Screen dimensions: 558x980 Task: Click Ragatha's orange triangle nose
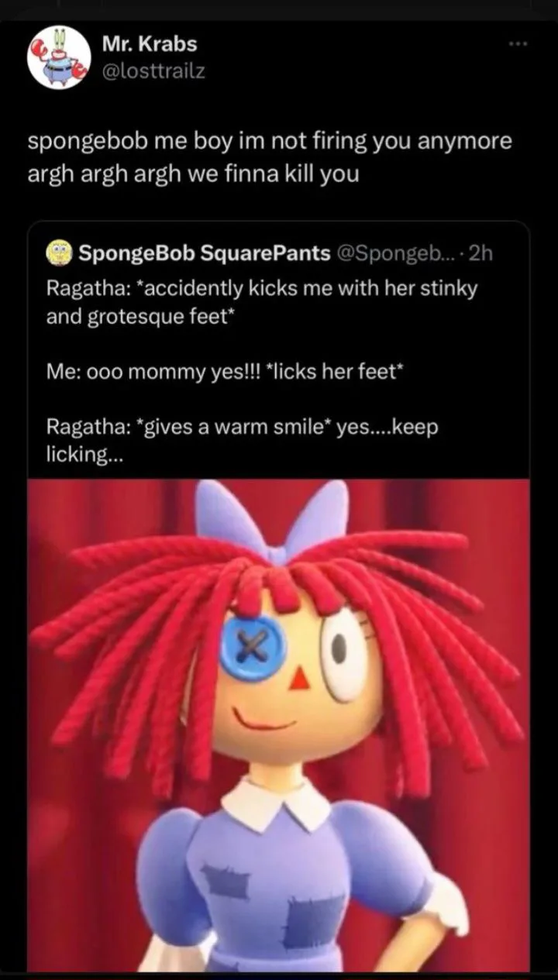299,679
